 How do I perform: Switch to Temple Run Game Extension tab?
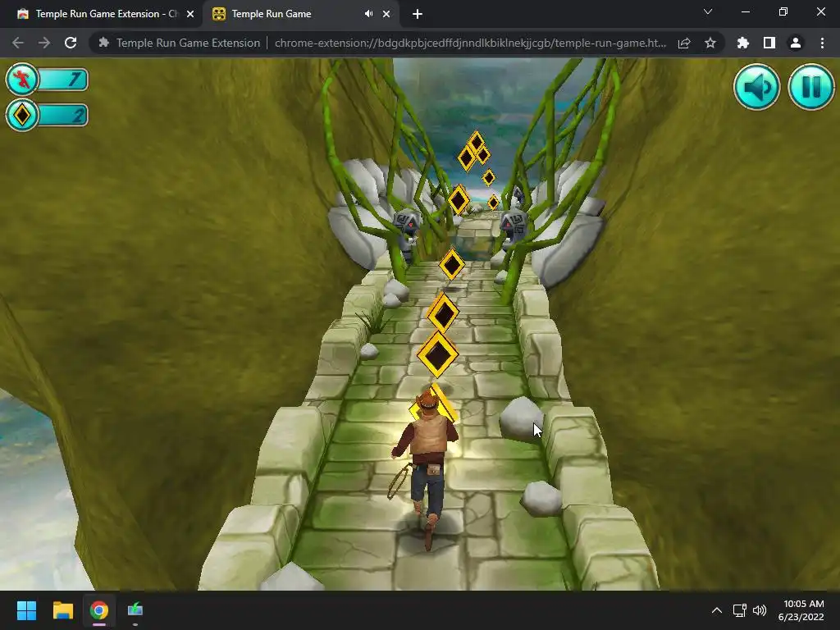pyautogui.click(x=102, y=14)
